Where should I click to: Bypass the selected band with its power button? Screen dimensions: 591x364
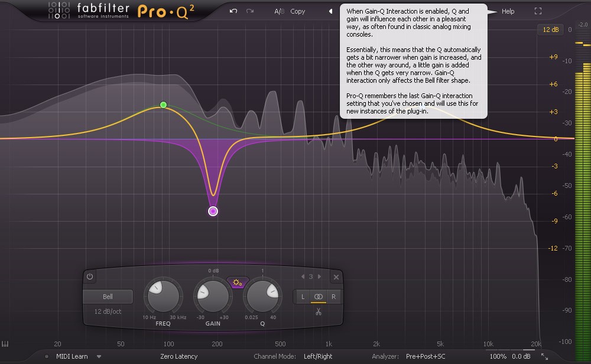(90, 277)
